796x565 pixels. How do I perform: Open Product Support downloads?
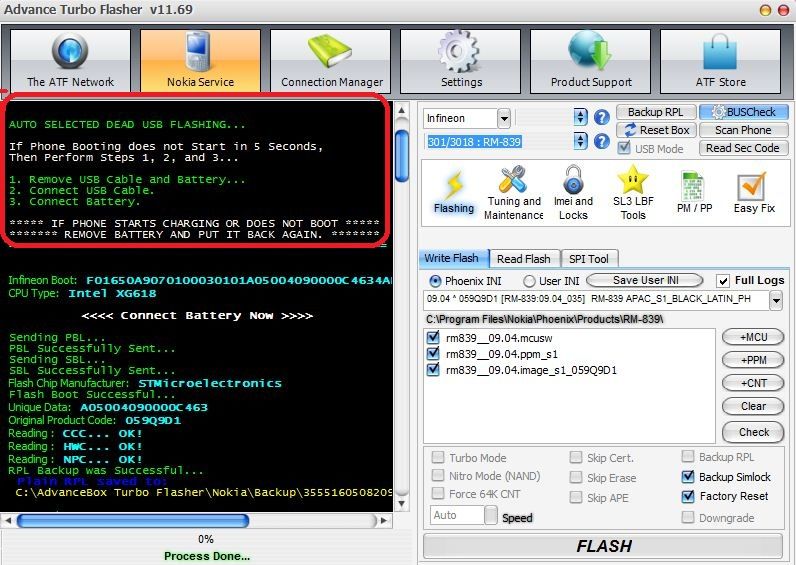590,60
